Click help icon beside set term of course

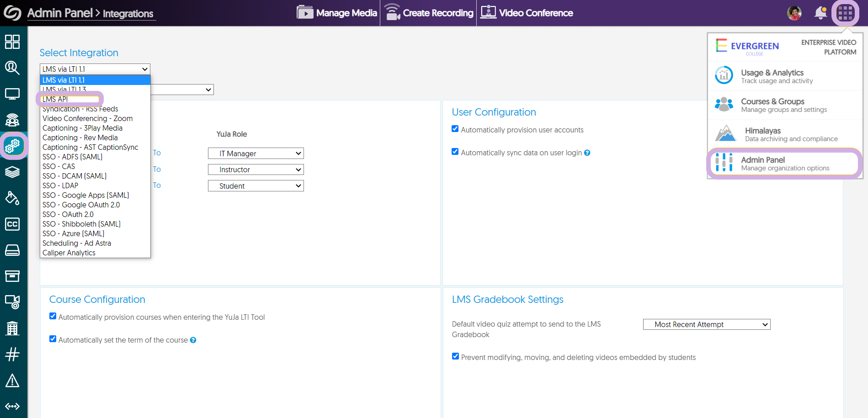click(193, 340)
